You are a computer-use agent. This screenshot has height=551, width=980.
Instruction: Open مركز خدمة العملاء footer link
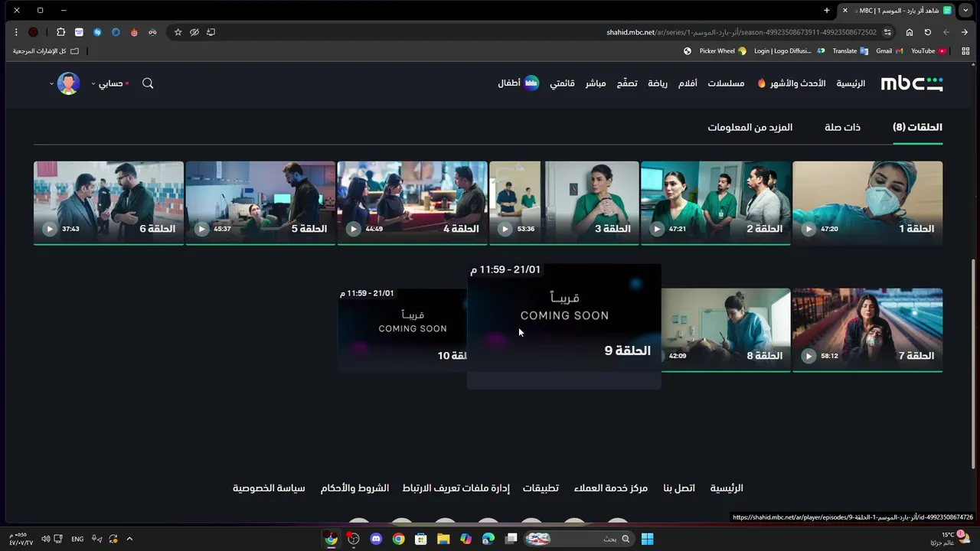[x=611, y=488]
